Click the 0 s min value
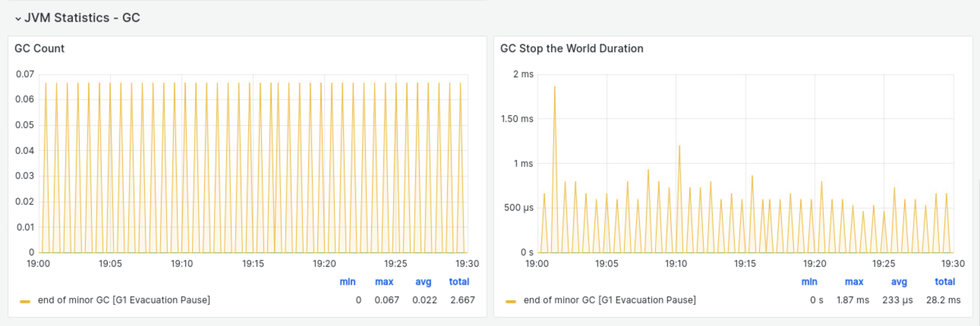The image size is (980, 326). coord(816,300)
